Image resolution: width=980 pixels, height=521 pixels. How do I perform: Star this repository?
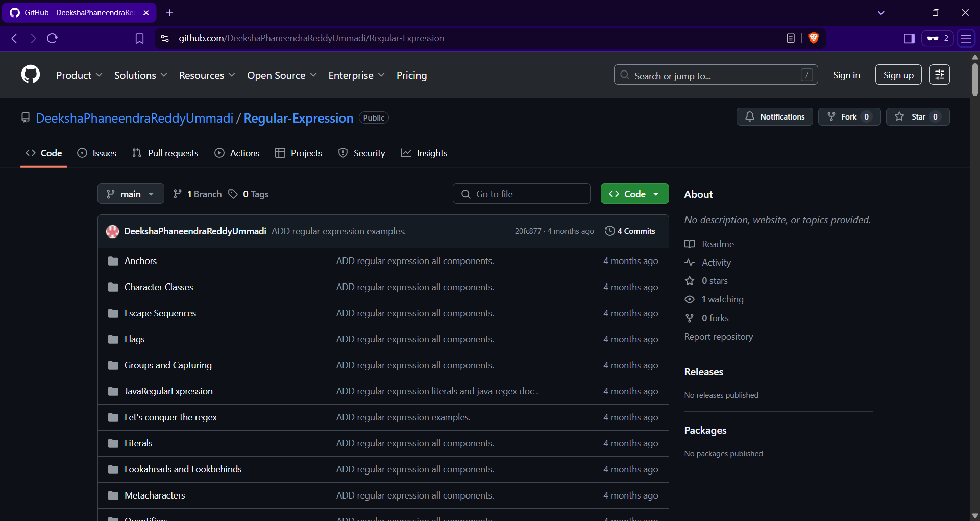[x=917, y=116]
